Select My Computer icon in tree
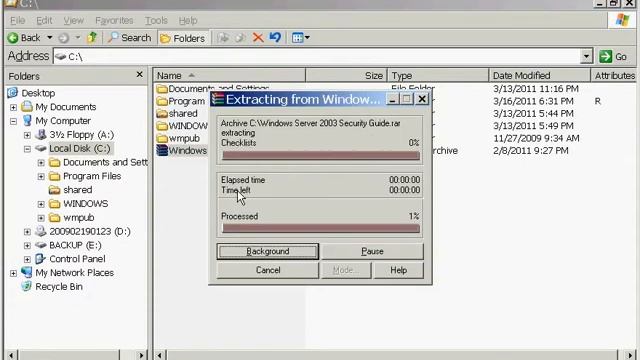 pos(27,120)
